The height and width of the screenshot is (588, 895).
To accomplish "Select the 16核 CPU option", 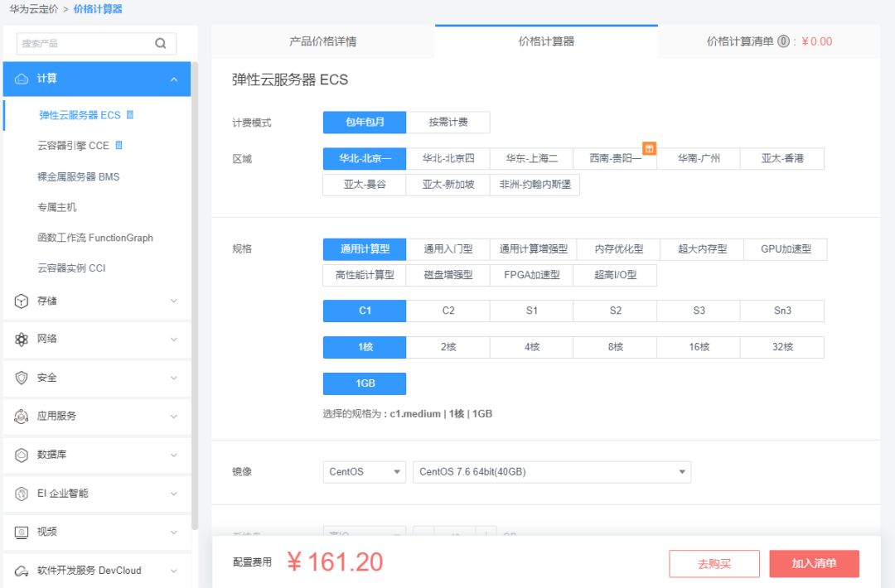I will click(x=699, y=347).
